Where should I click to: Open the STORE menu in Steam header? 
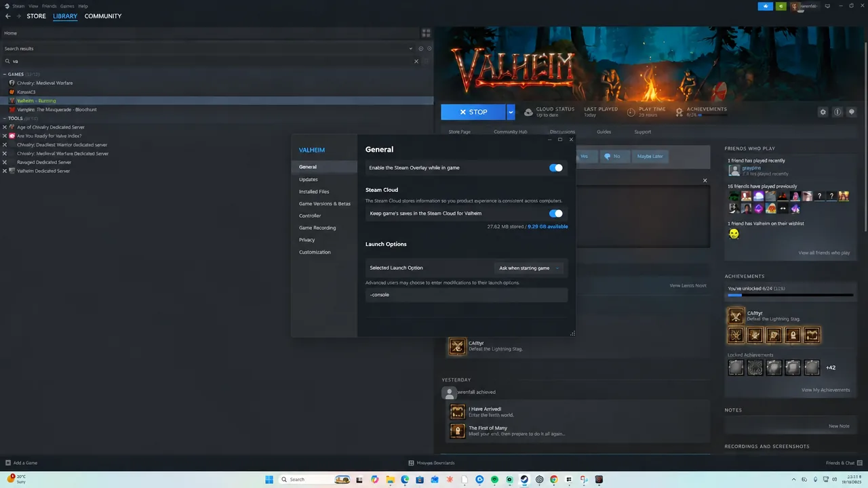pos(37,16)
